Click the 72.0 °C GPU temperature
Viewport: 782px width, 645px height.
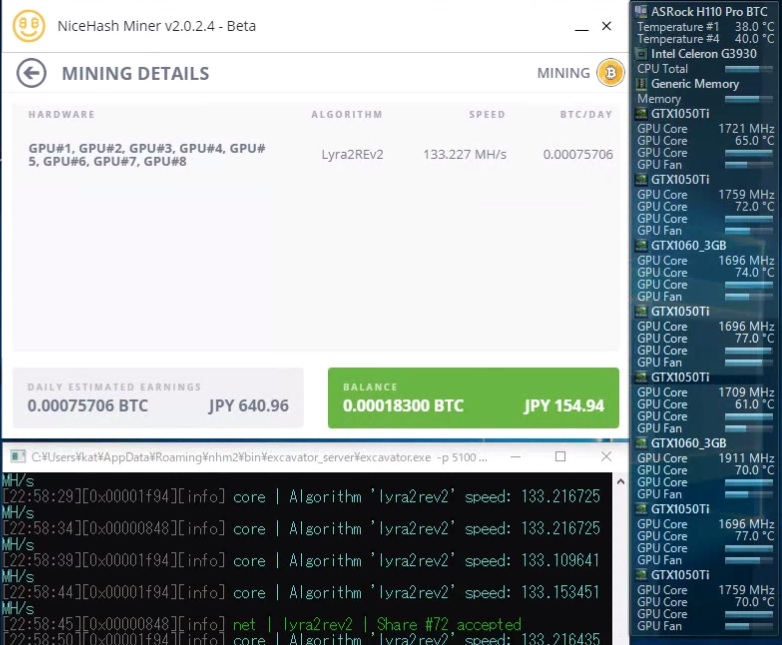click(x=754, y=207)
